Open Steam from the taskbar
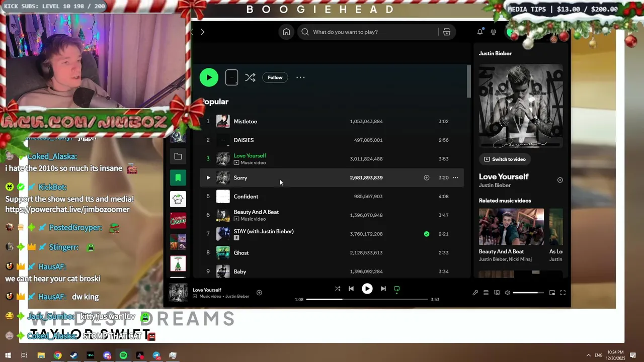 tap(74, 355)
